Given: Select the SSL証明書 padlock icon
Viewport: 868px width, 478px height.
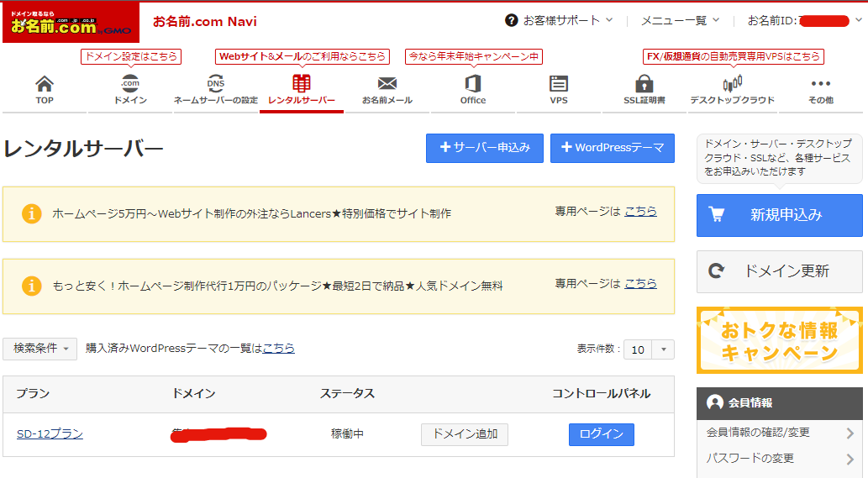Looking at the screenshot, I should pyautogui.click(x=644, y=84).
